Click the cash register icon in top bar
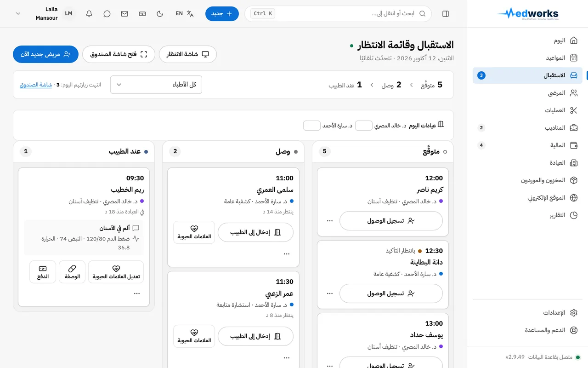The height and width of the screenshot is (368, 588). coord(142,14)
